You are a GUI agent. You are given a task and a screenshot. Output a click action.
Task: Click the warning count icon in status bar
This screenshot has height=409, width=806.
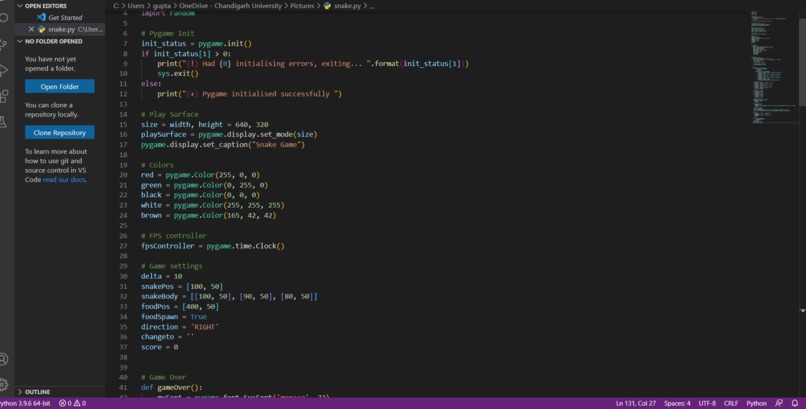coord(77,403)
